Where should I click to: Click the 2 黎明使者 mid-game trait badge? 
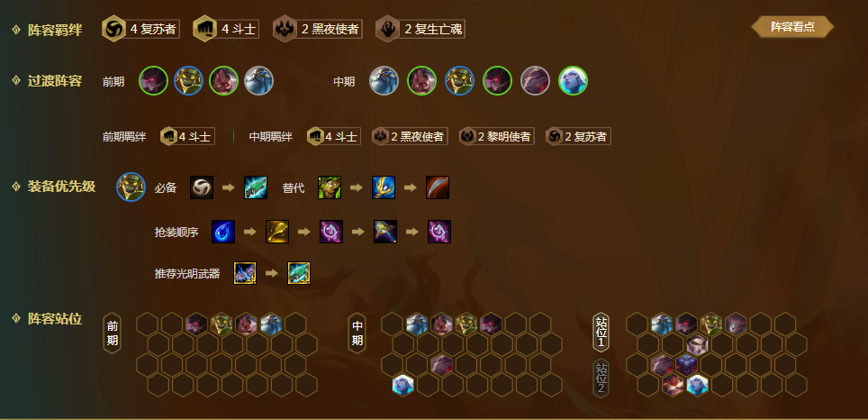496,136
